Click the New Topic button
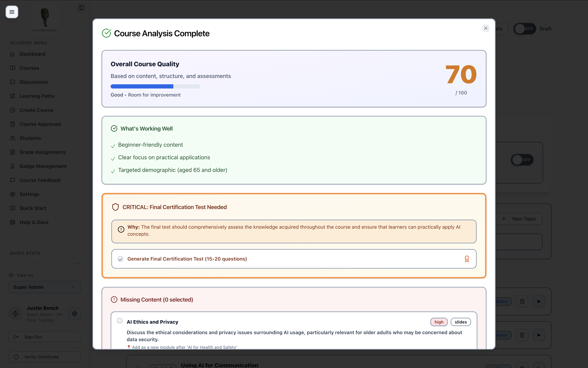Viewport: 588px width, 368px height. (519, 219)
